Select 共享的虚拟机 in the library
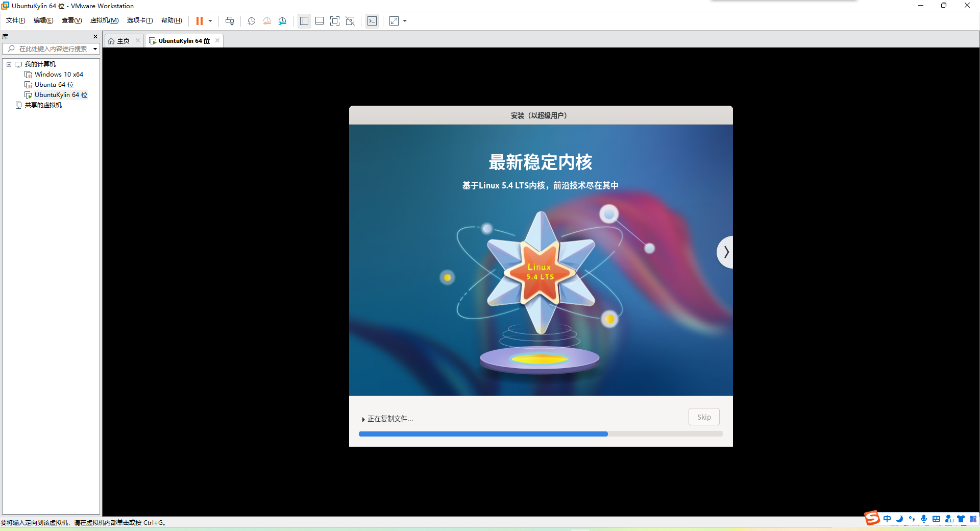Screen dimensions: 980x531 (43, 105)
